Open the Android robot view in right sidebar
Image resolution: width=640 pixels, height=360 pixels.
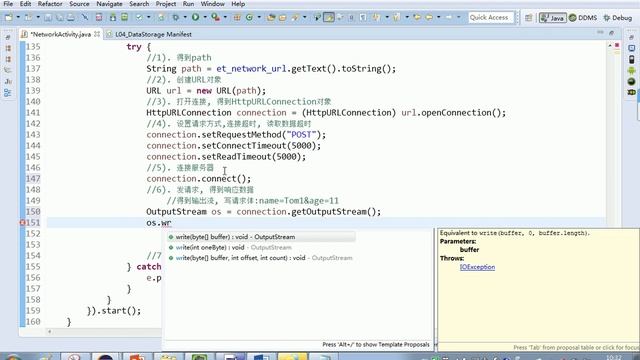click(x=631, y=70)
